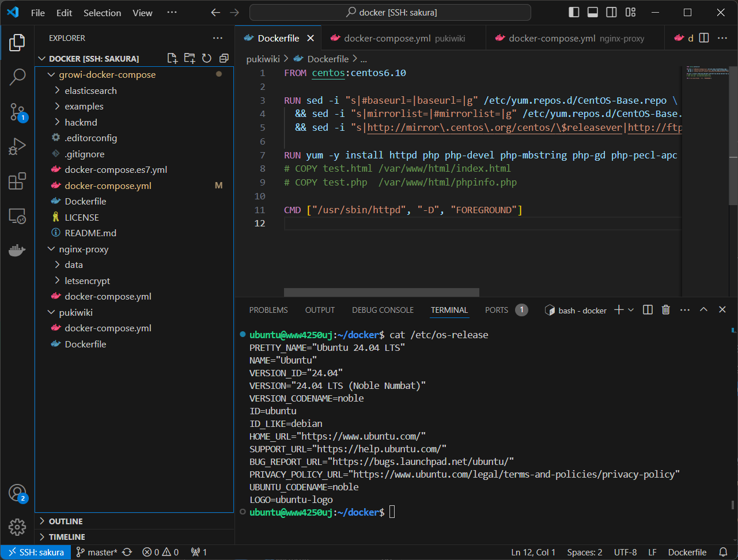
Task: Open the Accounts menu icon
Action: click(x=17, y=493)
